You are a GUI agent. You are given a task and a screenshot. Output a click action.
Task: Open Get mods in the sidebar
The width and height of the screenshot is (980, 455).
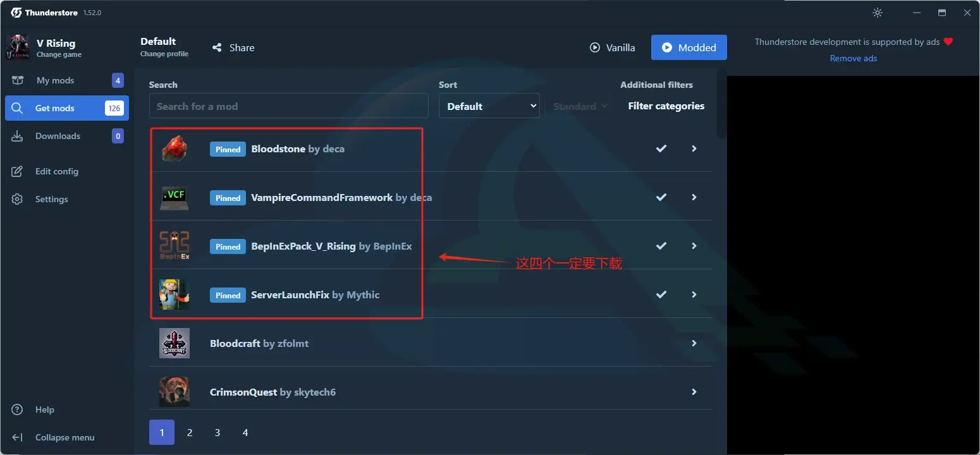67,108
